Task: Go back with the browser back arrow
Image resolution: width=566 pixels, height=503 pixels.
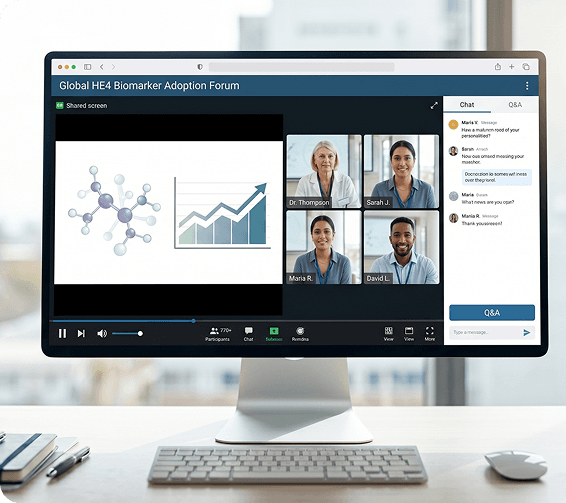Action: [102, 67]
